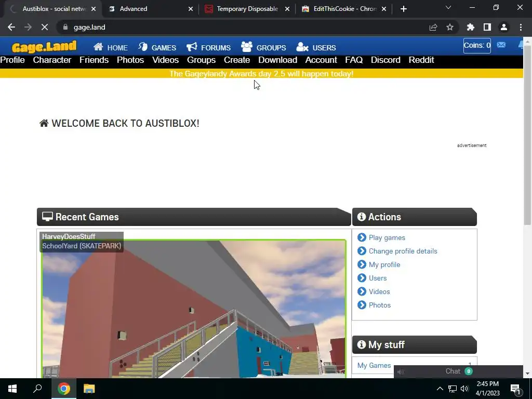Image resolution: width=532 pixels, height=399 pixels.
Task: Open Chrome three-dot menu
Action: point(521,27)
